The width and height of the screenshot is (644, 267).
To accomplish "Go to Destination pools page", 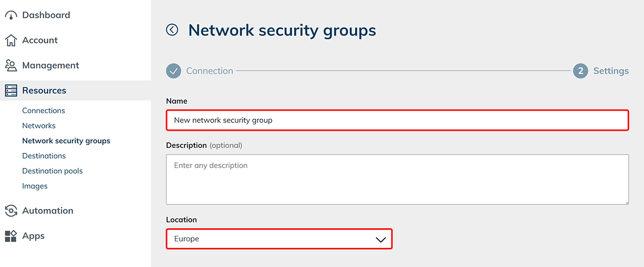I will tap(52, 171).
